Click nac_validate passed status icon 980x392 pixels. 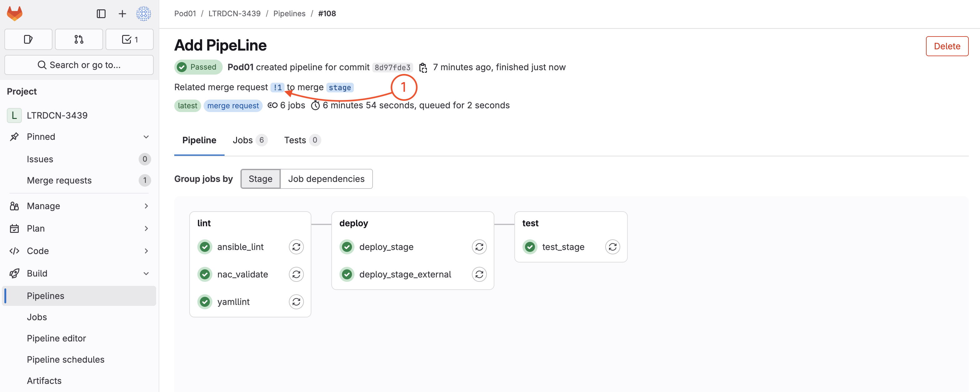pos(205,274)
